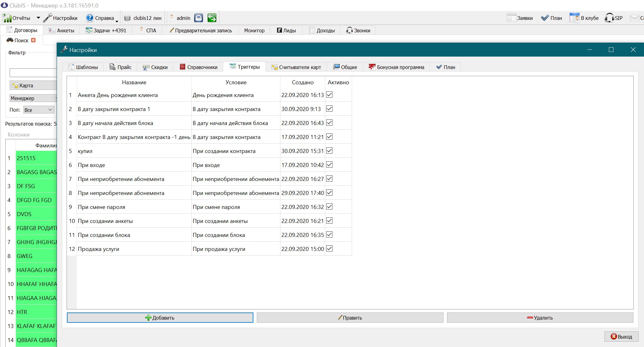Open the Отчёты reports icon
This screenshot has width=644, height=347.
coord(7,18)
